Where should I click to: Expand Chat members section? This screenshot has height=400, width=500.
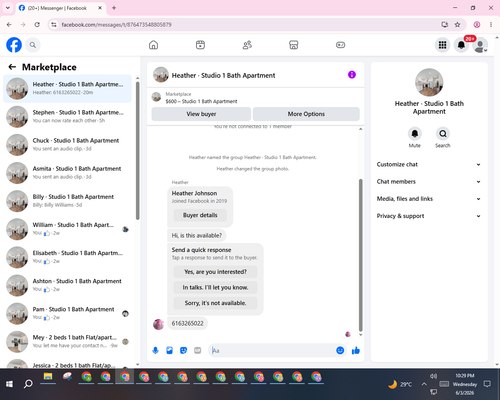[429, 182]
